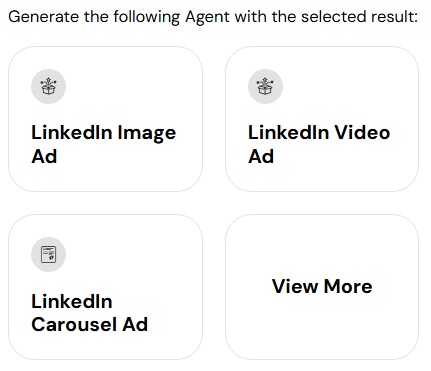Image resolution: width=431 pixels, height=371 pixels.
Task: Click the 'LinkedIn Image Ad' title text
Action: click(103, 144)
